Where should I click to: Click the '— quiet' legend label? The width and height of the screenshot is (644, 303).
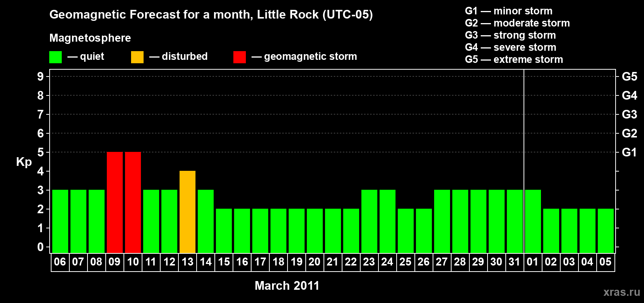pos(86,56)
